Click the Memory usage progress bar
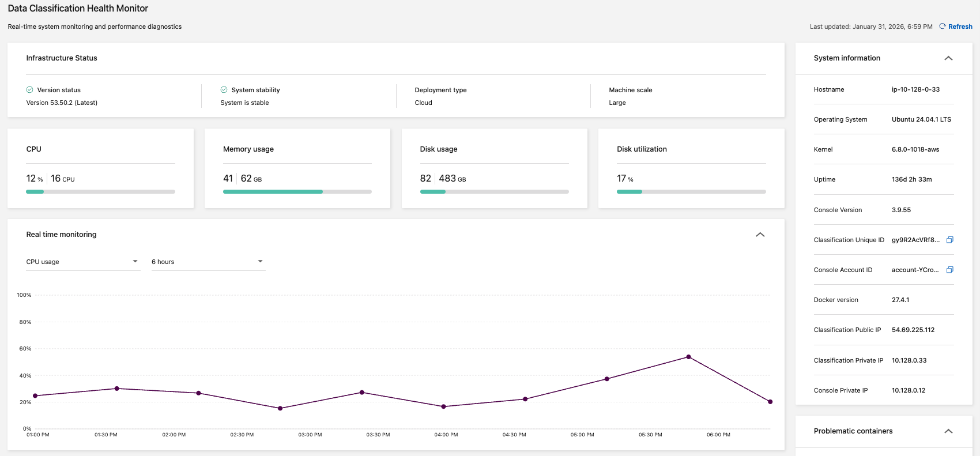The image size is (980, 456). point(297,191)
